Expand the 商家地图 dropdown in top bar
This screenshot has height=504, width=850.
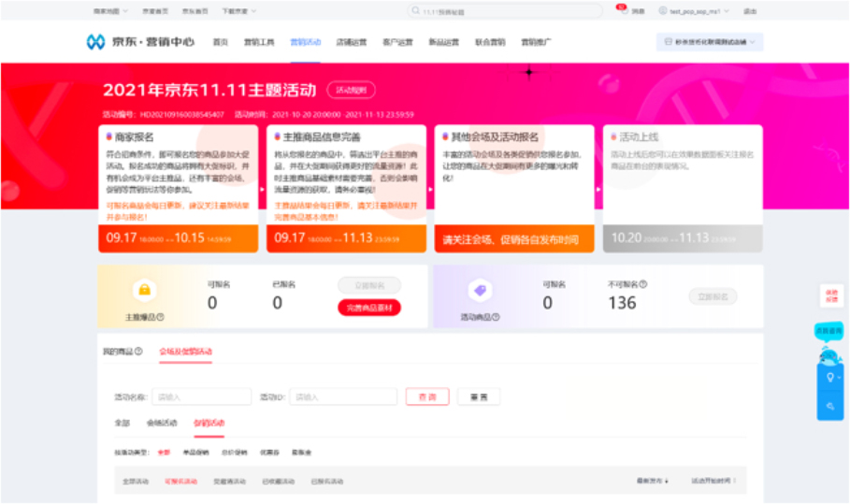tap(110, 11)
